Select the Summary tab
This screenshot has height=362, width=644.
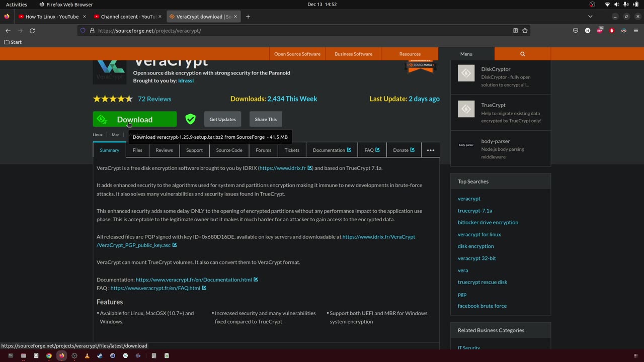(109, 150)
